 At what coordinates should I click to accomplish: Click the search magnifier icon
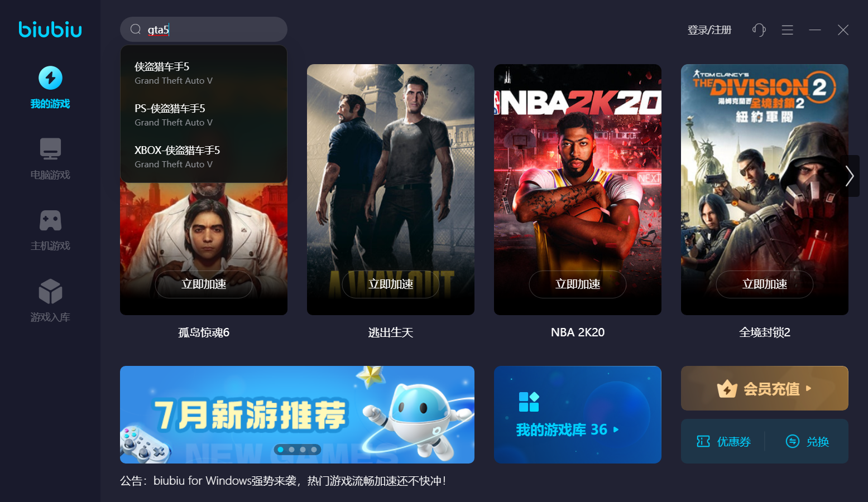click(x=136, y=30)
